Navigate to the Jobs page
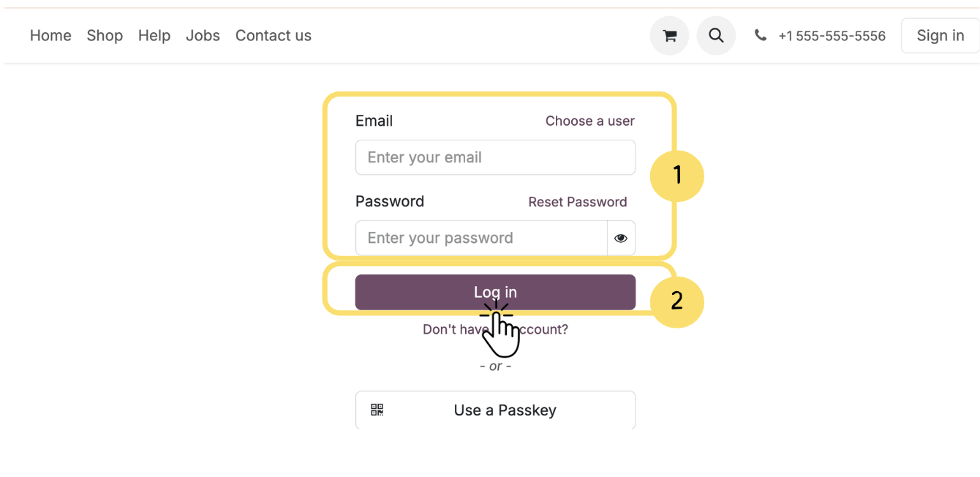Screen dimensions: 980x477 click(x=203, y=35)
